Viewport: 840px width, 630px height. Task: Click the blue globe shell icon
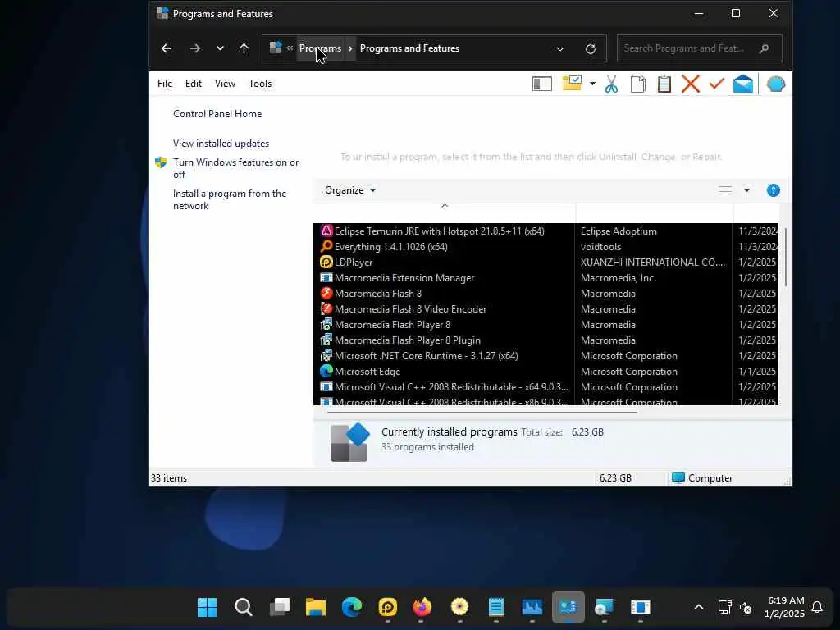tap(776, 84)
